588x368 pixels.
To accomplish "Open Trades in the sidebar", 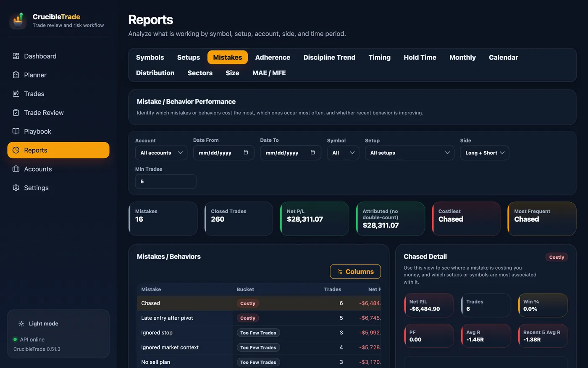I will [58, 94].
